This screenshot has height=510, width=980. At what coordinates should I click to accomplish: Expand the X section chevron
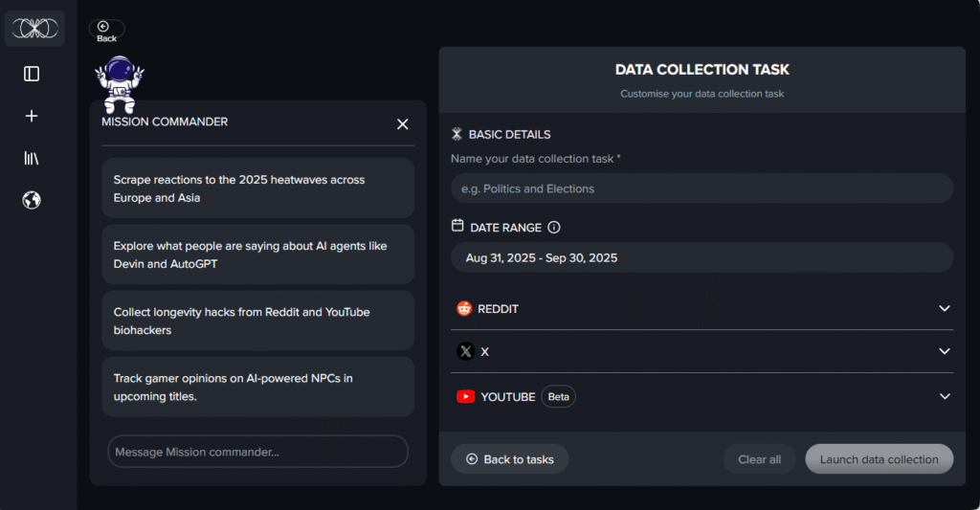coord(944,351)
